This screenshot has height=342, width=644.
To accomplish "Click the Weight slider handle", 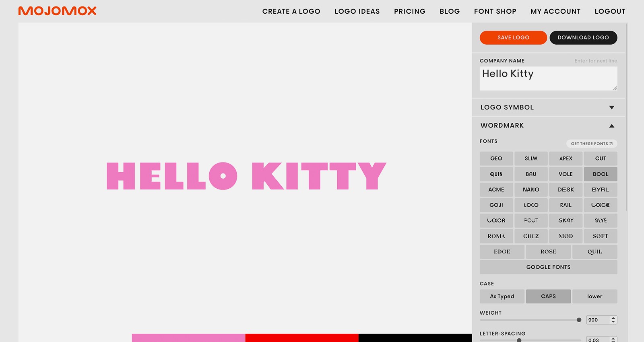I will tap(579, 320).
